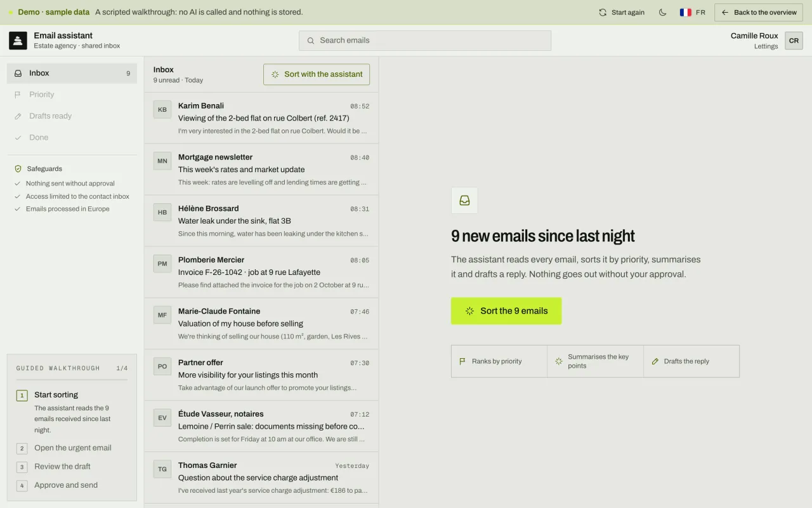
Task: Click the search magnifier icon
Action: pyautogui.click(x=311, y=41)
